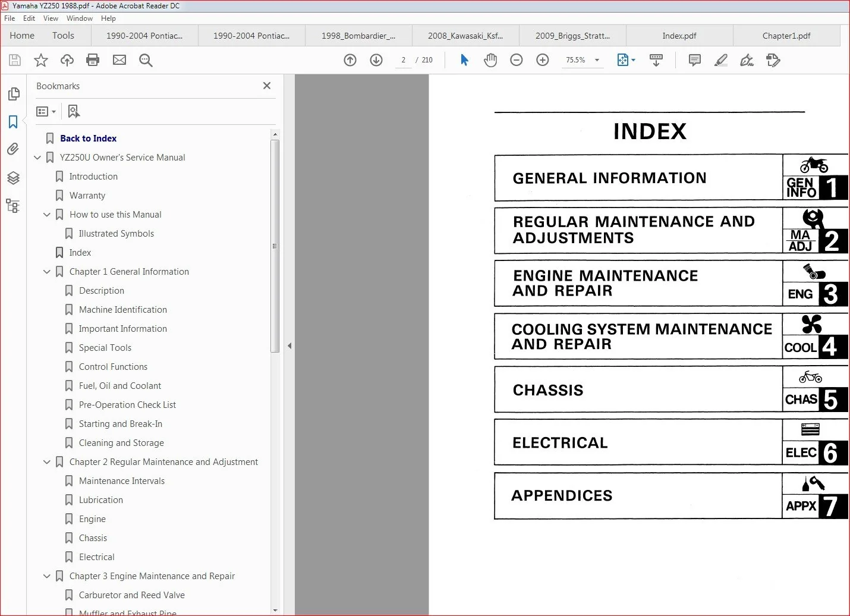Open the Machine Identification bookmark
The height and width of the screenshot is (616, 850).
123,310
